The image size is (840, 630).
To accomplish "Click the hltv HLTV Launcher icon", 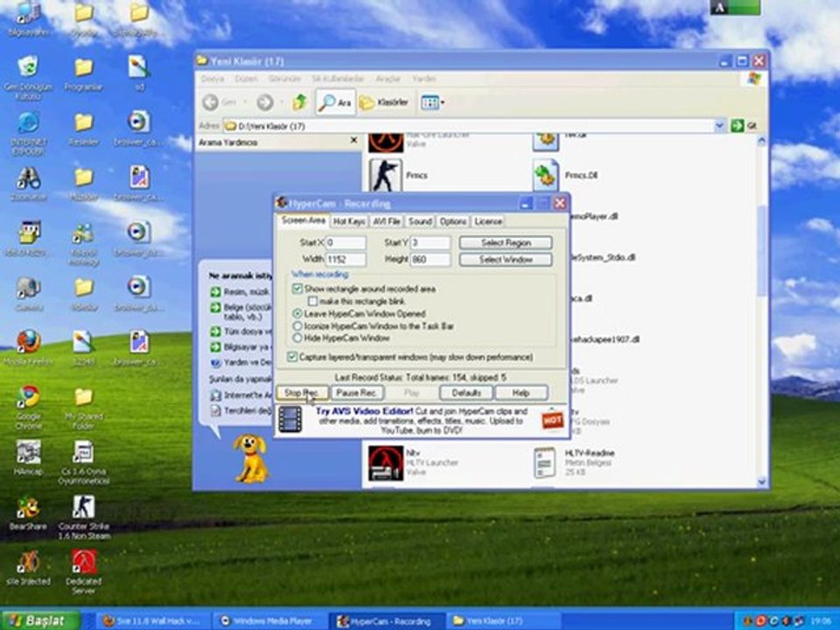I will click(386, 462).
